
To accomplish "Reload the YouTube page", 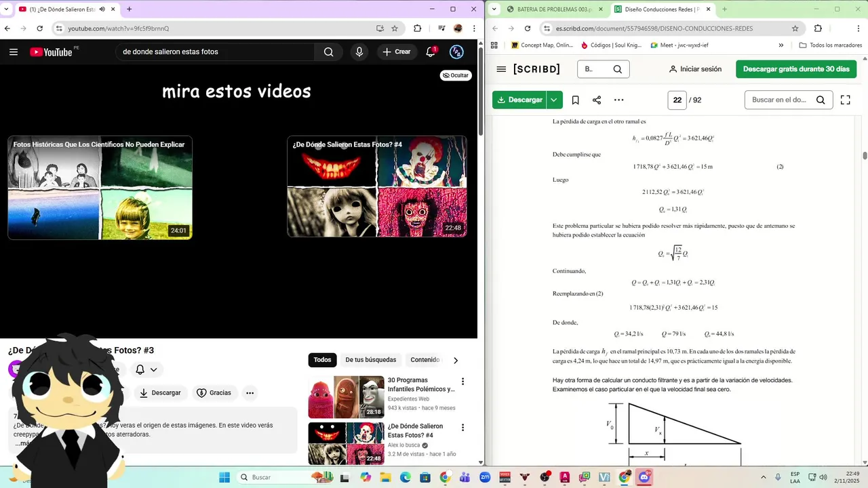I will [x=39, y=28].
